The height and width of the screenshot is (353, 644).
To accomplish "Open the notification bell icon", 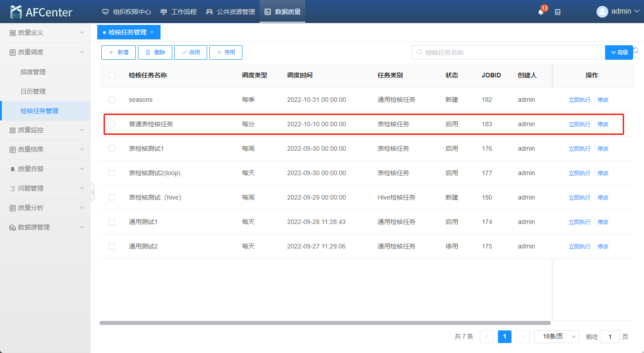I will [540, 12].
